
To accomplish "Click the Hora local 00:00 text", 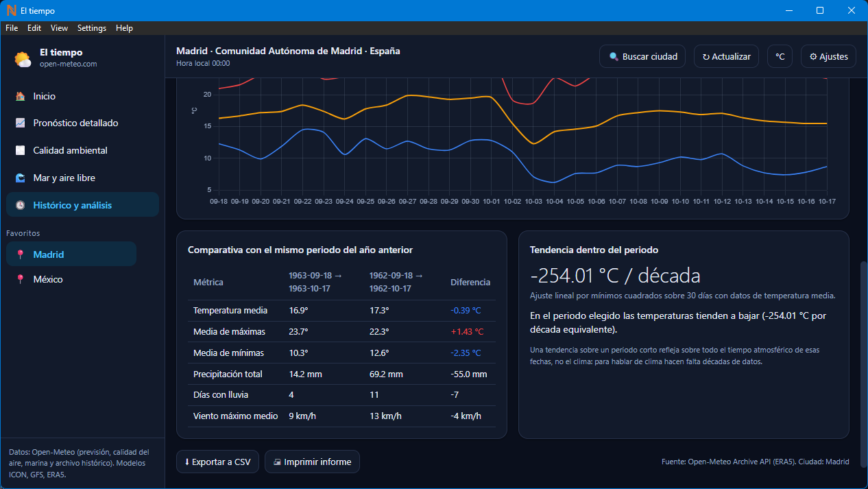I will tap(203, 63).
